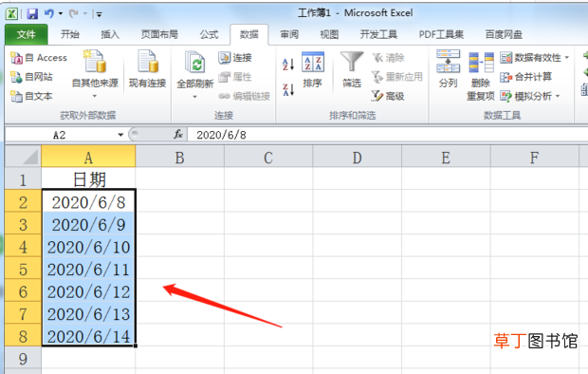Select column A header

coord(88,158)
